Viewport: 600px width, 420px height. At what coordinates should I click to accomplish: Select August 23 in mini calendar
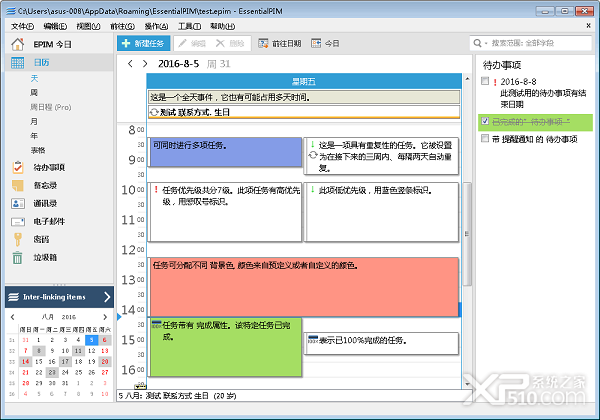tap(52, 372)
